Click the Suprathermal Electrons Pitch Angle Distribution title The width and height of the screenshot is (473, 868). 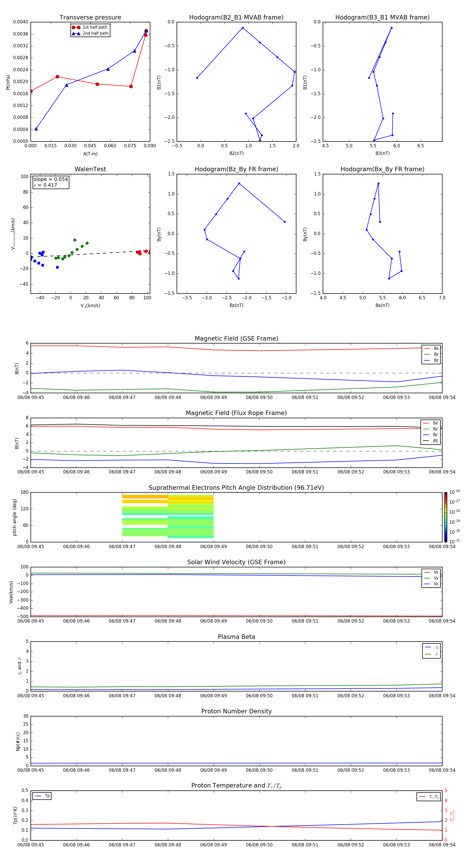236,488
